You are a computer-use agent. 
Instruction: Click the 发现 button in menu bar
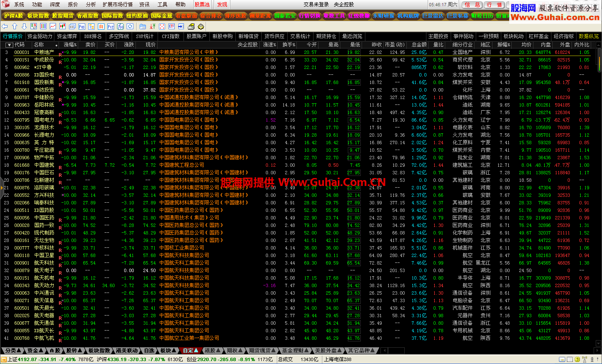(222, 4)
